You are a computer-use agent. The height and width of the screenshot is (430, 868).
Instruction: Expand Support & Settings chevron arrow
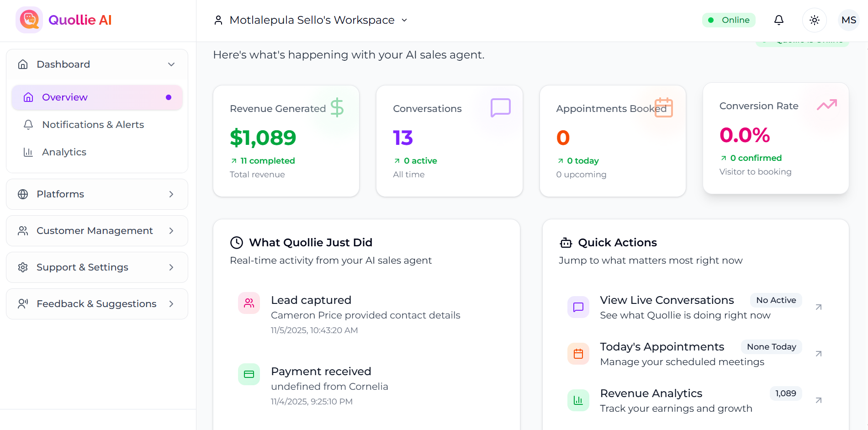coord(171,267)
